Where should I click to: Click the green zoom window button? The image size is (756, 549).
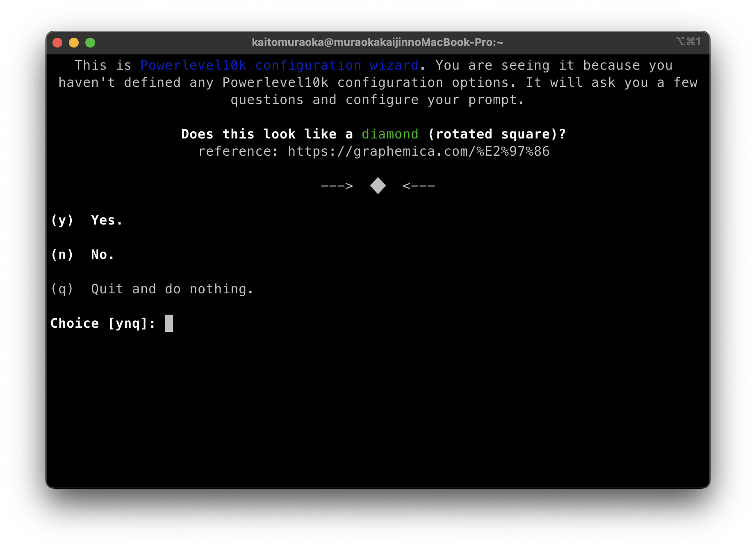click(x=90, y=43)
